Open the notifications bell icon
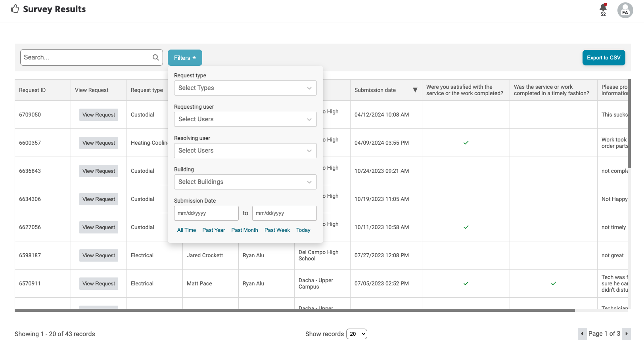 pyautogui.click(x=603, y=8)
